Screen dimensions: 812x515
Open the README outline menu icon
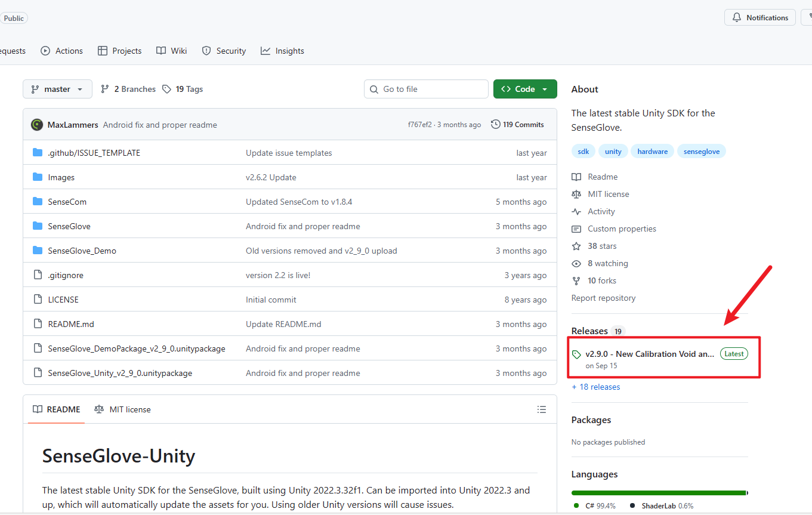542,409
